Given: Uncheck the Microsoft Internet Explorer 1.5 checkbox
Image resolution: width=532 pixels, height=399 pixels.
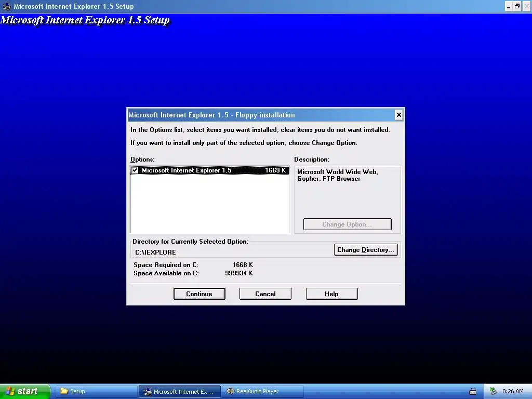Looking at the screenshot, I should click(x=135, y=170).
